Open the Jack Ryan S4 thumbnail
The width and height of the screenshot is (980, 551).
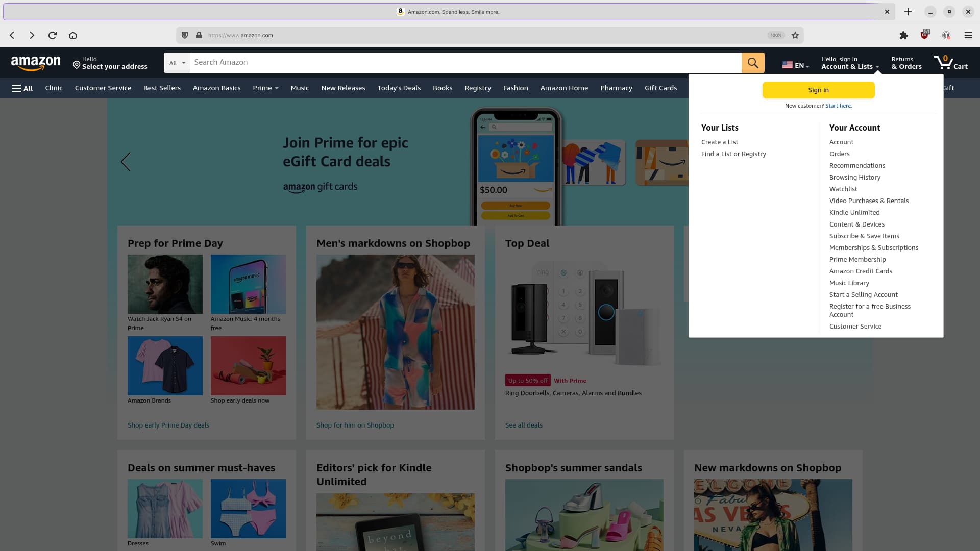165,284
